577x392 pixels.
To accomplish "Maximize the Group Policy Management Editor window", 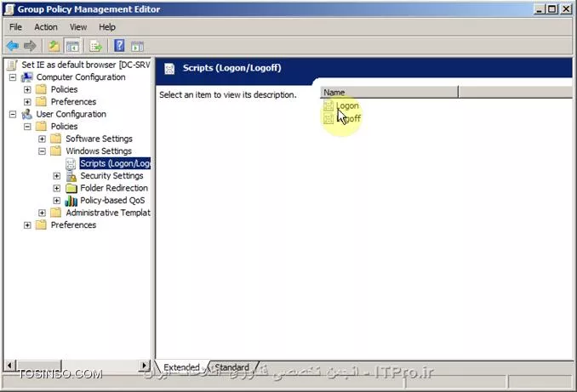I will [x=552, y=9].
